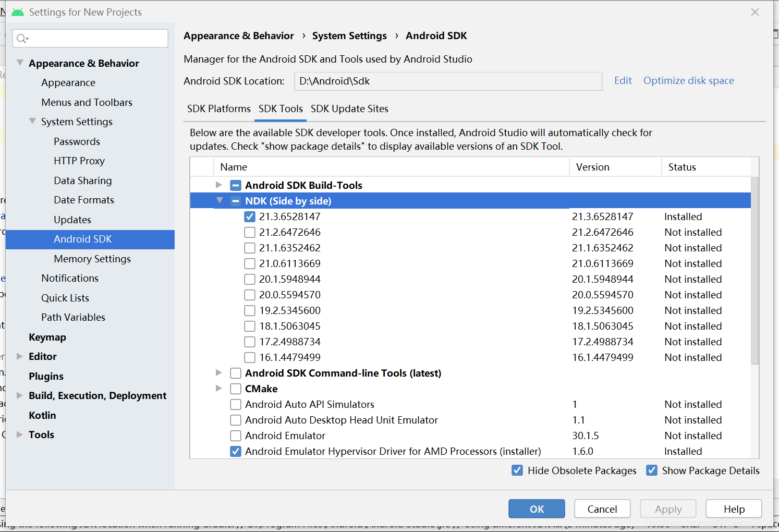Image resolution: width=779 pixels, height=532 pixels.
Task: Collapse System Settings tree node
Action: click(x=32, y=121)
